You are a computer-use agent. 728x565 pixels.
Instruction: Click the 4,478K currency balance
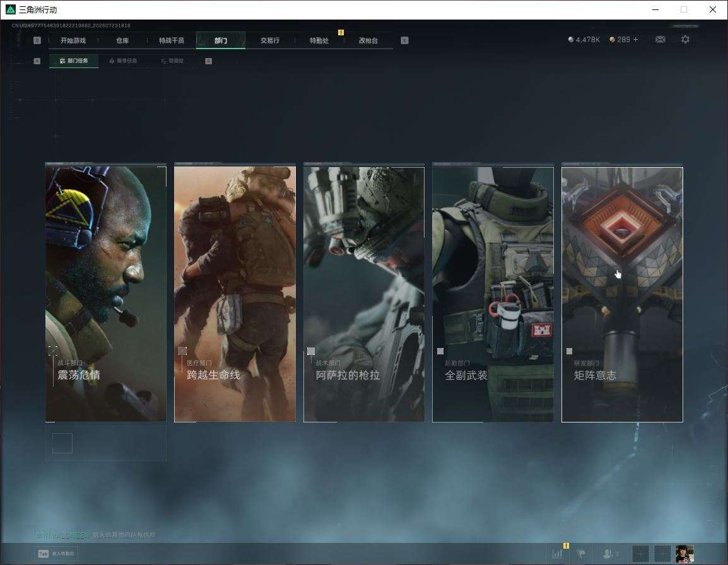584,40
